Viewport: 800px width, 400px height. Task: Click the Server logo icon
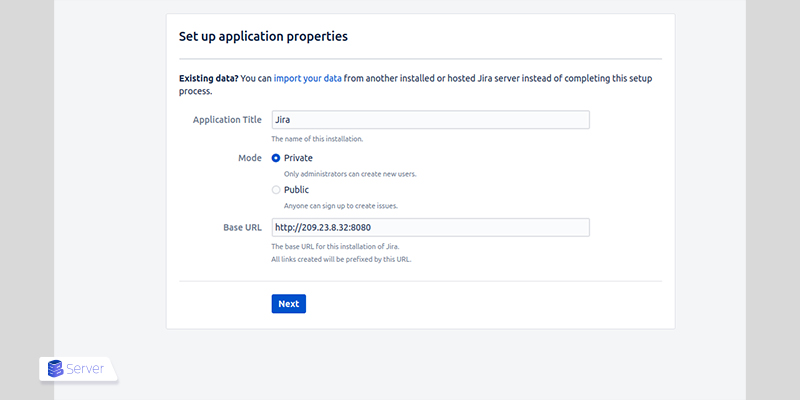click(x=55, y=368)
